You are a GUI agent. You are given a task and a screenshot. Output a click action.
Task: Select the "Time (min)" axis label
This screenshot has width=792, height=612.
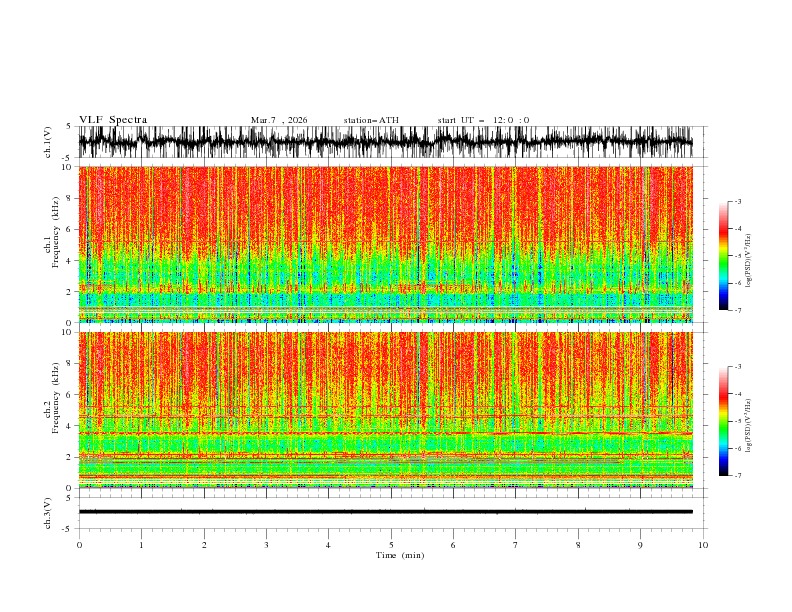pos(400,555)
